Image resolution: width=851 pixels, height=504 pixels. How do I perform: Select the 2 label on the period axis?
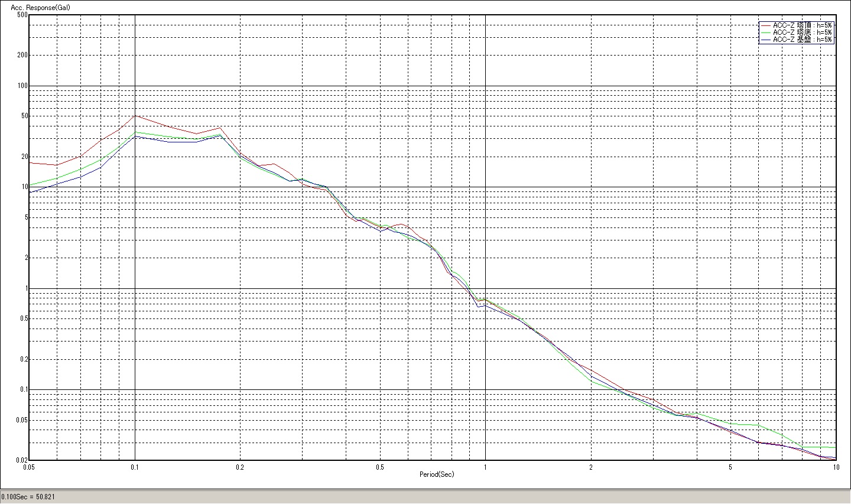[x=590, y=467]
